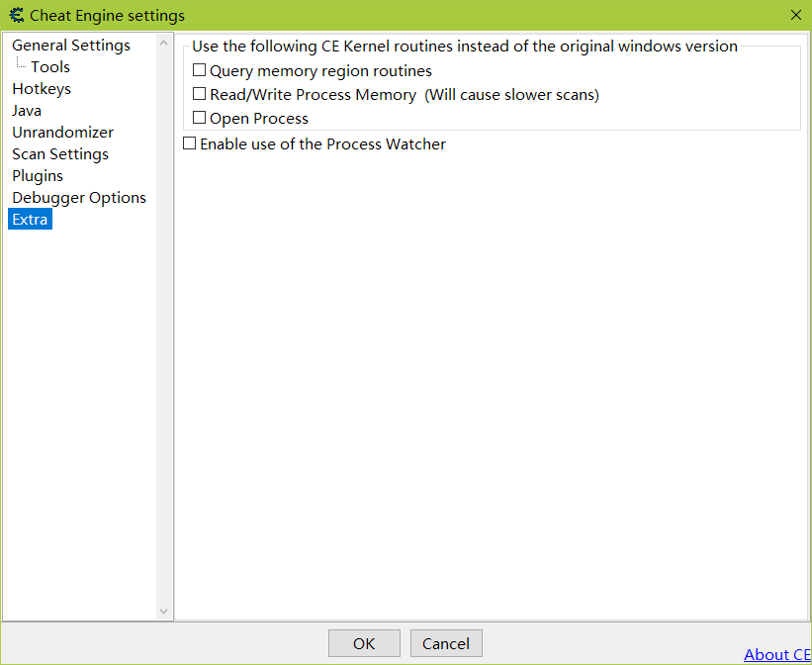Open the About CE link
Viewport: 812px width, 665px height.
pyautogui.click(x=776, y=654)
